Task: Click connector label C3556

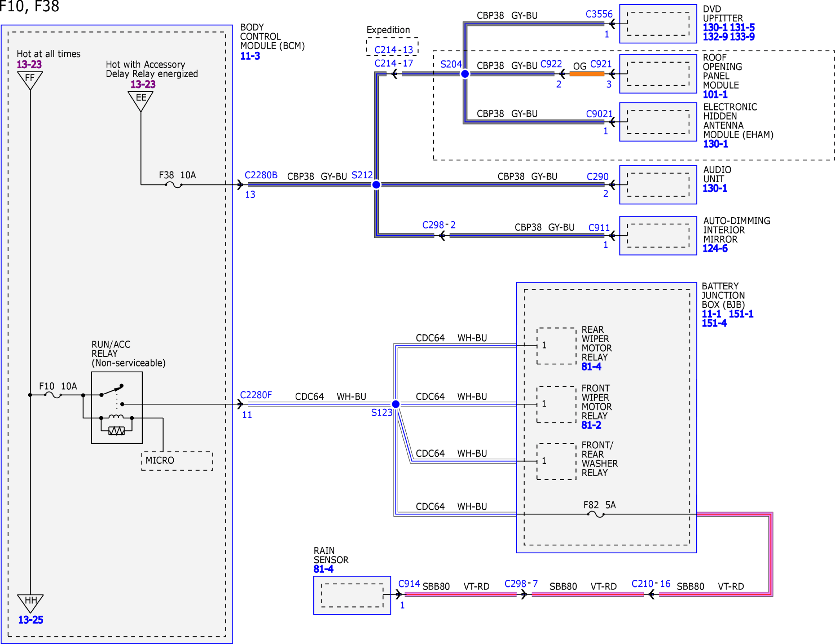Action: [599, 15]
